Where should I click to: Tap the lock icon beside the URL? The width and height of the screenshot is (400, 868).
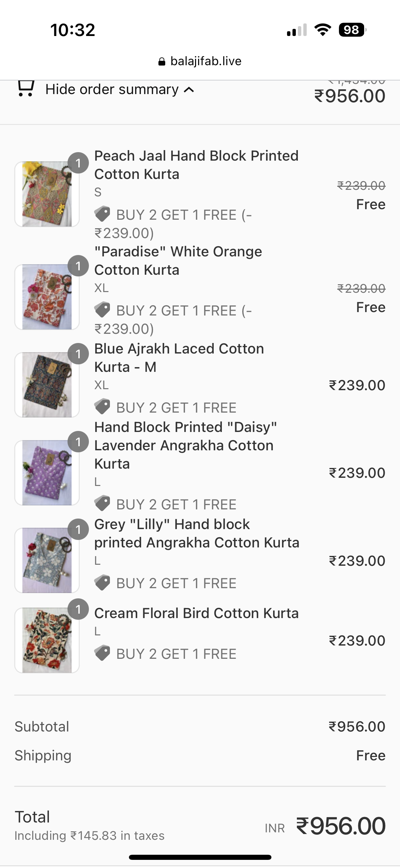coord(162,62)
